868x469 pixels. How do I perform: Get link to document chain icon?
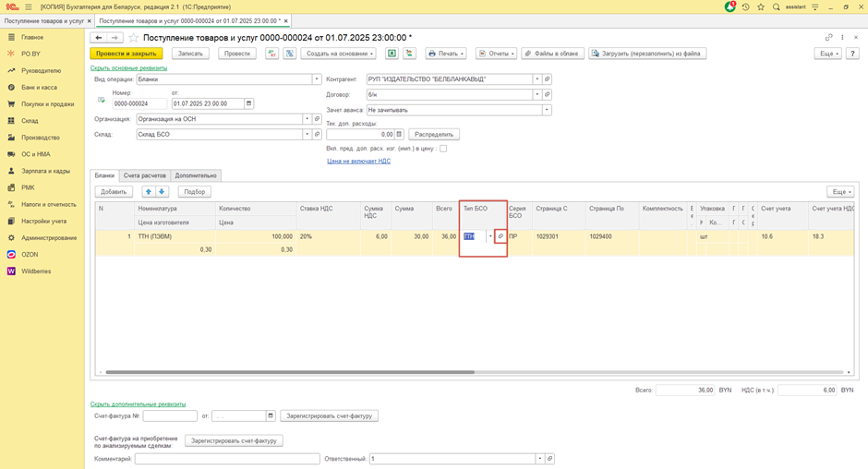click(x=828, y=38)
